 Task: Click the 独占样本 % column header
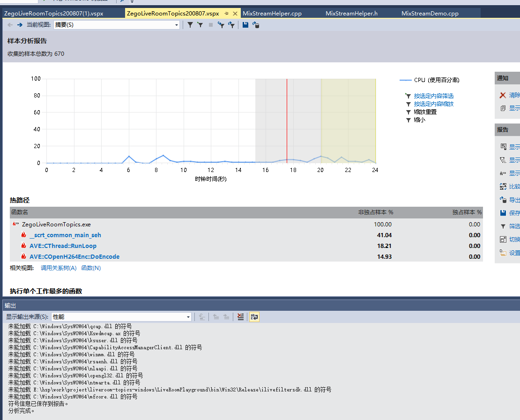(467, 212)
